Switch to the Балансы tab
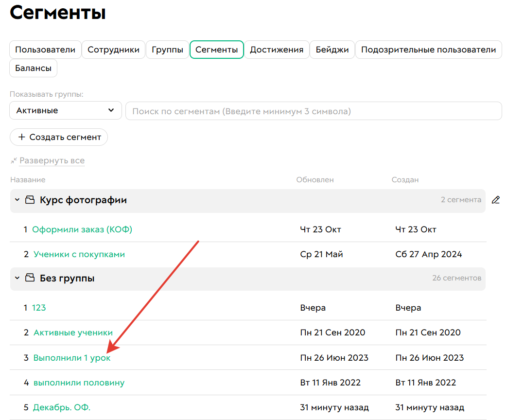 [33, 68]
